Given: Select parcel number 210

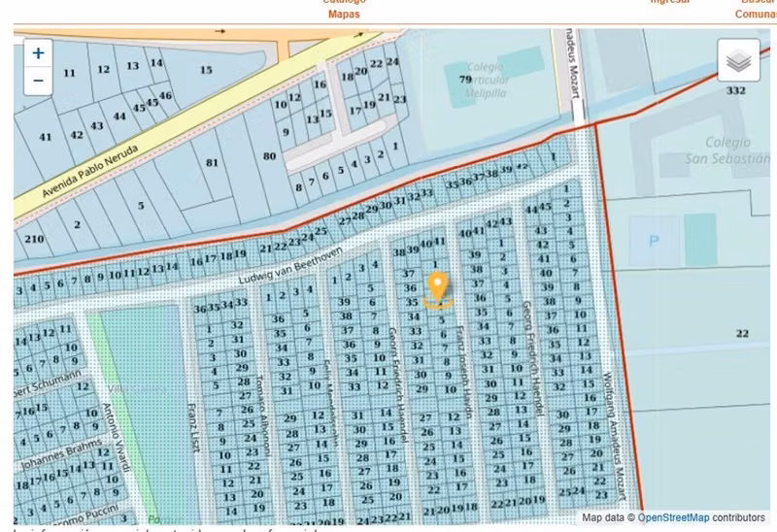Looking at the screenshot, I should (34, 239).
